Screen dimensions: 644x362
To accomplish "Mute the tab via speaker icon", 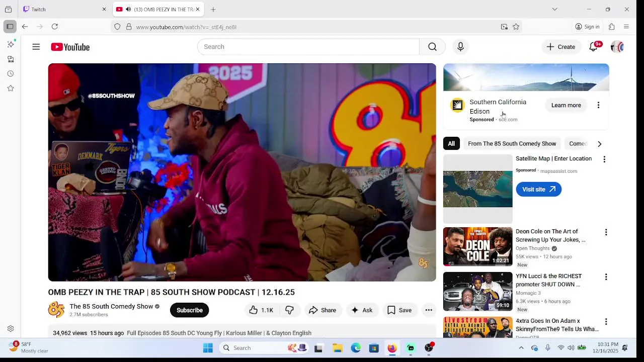I will (x=128, y=10).
